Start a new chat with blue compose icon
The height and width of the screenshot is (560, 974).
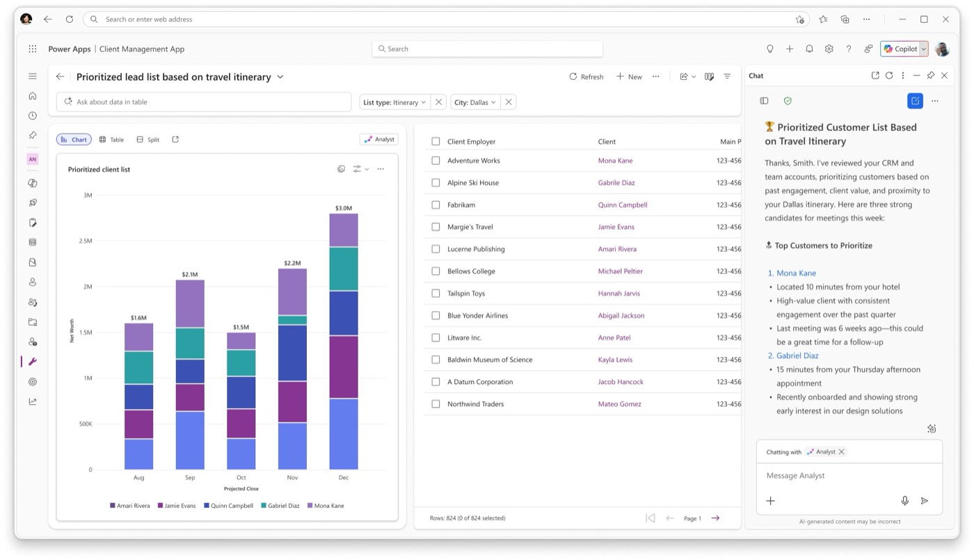tap(915, 101)
